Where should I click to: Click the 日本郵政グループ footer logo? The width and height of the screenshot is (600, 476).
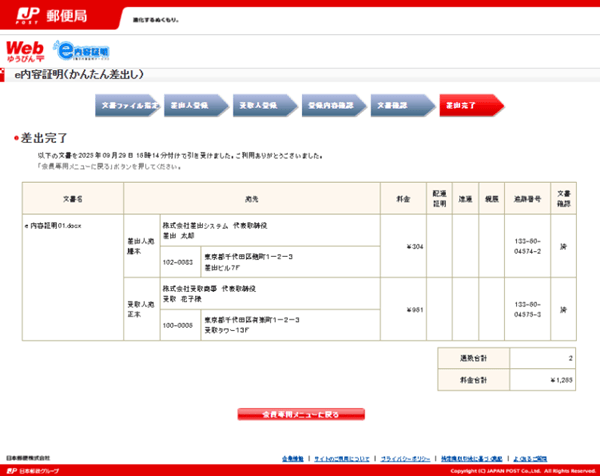point(33,471)
